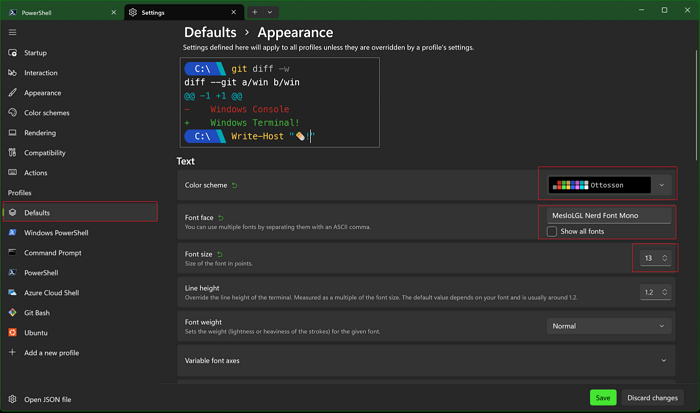
Task: Click the Ottosson color scheme swatch
Action: (599, 185)
